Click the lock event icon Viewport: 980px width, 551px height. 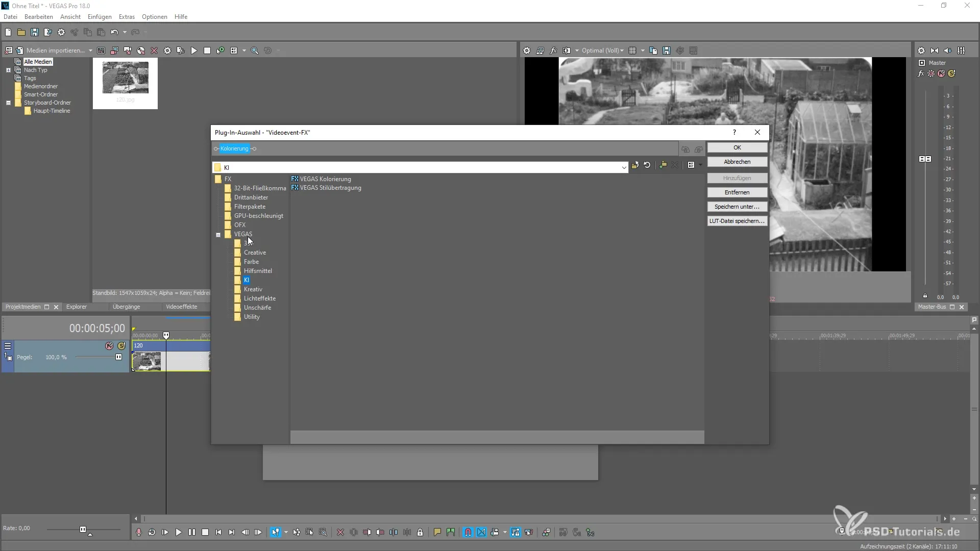420,532
